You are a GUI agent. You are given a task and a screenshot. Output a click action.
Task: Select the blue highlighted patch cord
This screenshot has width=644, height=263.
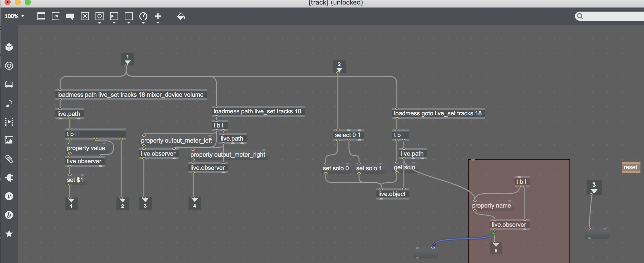(464, 239)
